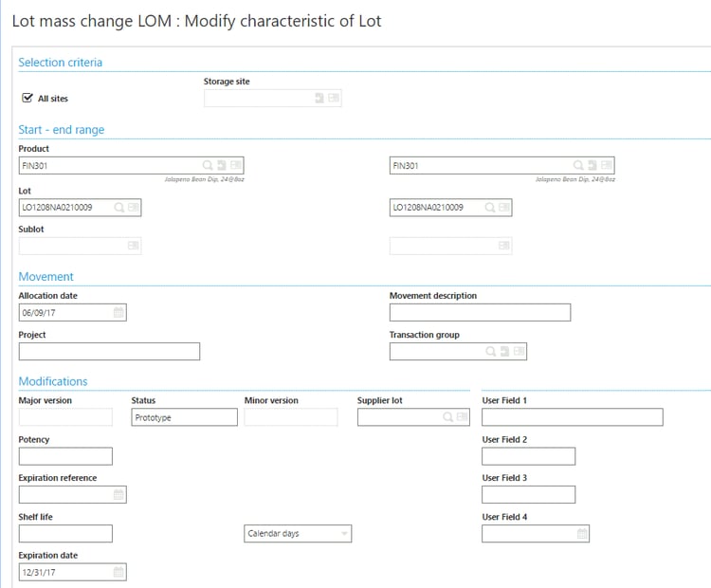The width and height of the screenshot is (711, 588).
Task: Click the Start - end range heading
Action: click(x=62, y=129)
